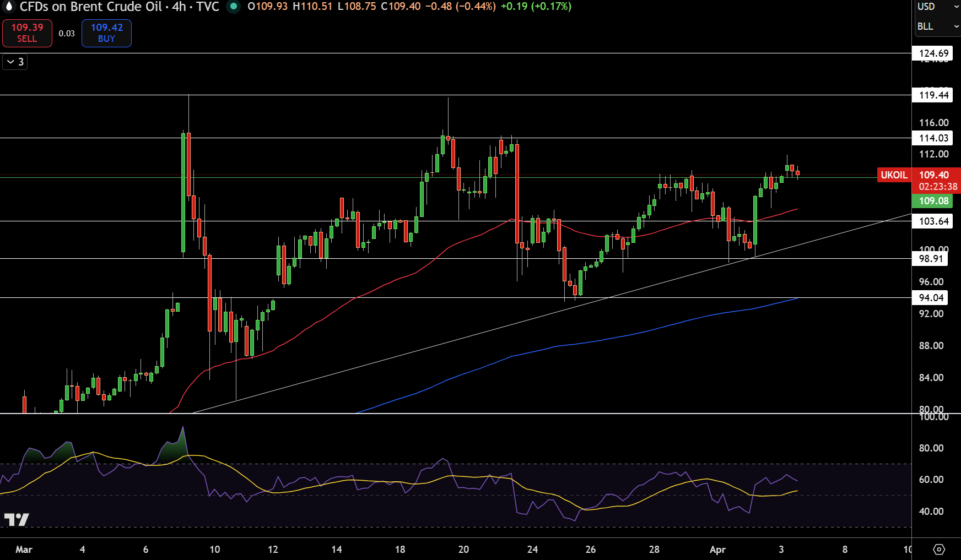
Task: Click the TVC exchange label in title
Action: click(x=208, y=7)
